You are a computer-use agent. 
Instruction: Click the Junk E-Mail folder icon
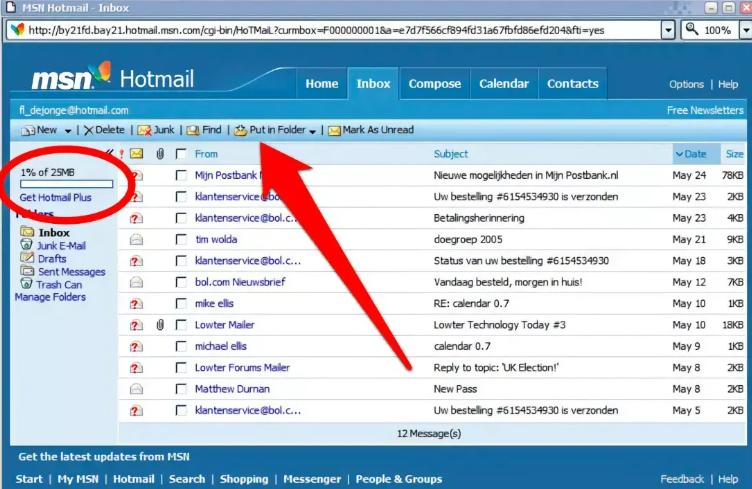coord(26,245)
